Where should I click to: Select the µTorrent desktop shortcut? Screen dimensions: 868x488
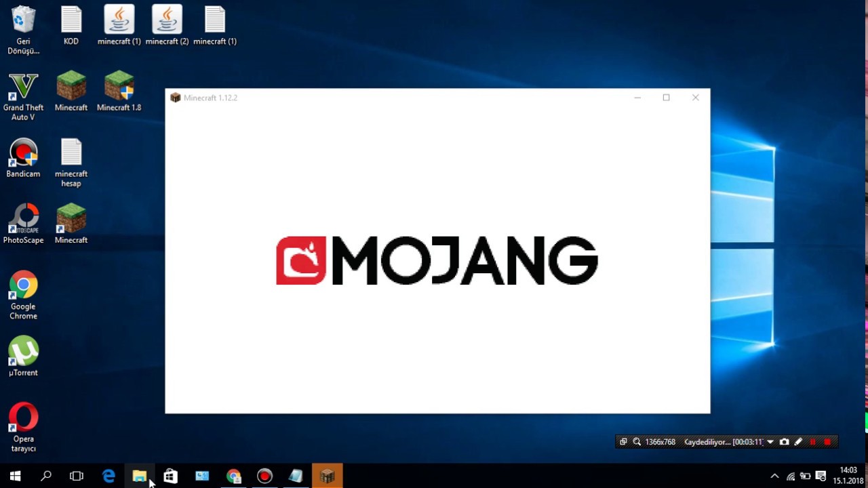click(23, 357)
